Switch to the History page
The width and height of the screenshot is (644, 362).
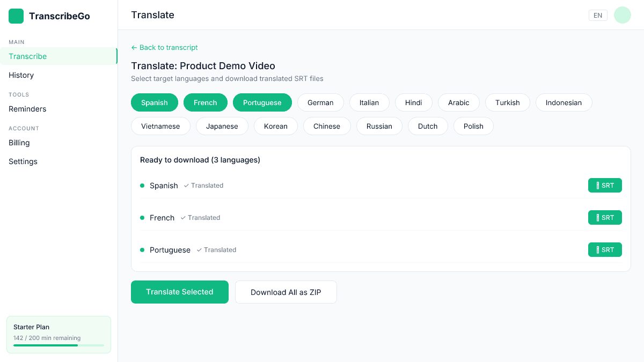click(x=21, y=75)
